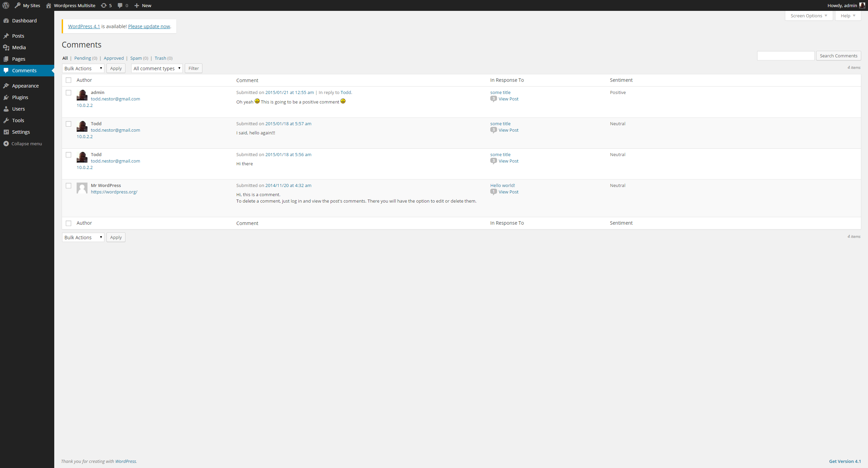Image resolution: width=868 pixels, height=468 pixels.
Task: Click the Please update now link
Action: [x=149, y=26]
